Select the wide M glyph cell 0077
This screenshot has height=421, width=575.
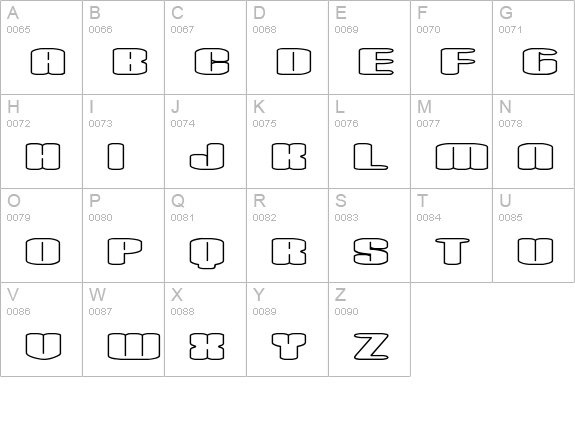point(452,142)
